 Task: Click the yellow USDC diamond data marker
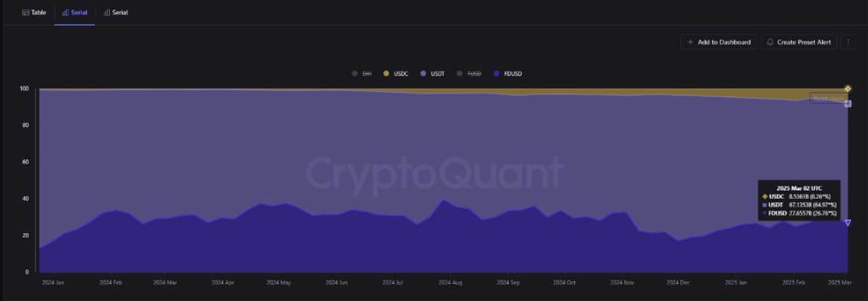pyautogui.click(x=848, y=89)
